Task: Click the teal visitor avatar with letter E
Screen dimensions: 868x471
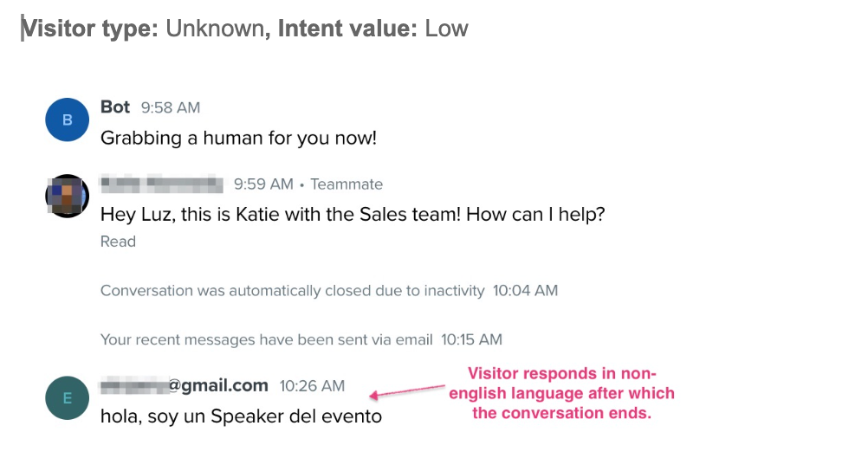Action: [x=67, y=398]
